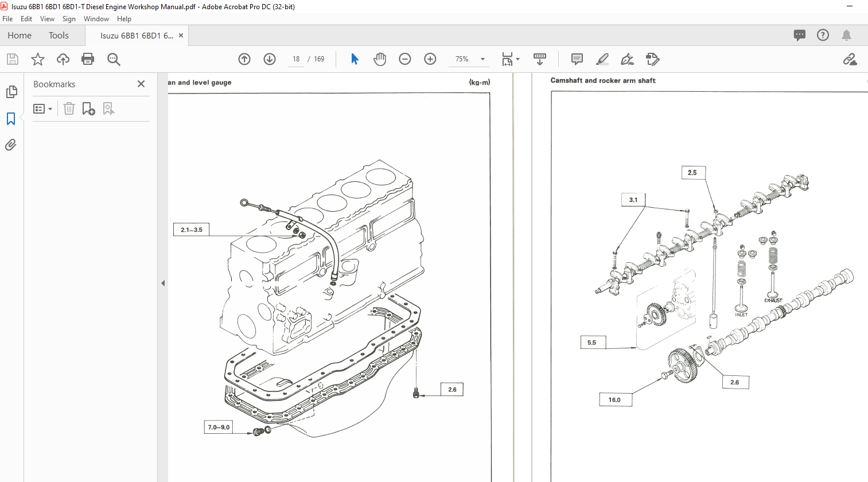The width and height of the screenshot is (868, 482).
Task: Open attachments paperclip panel
Action: click(11, 145)
